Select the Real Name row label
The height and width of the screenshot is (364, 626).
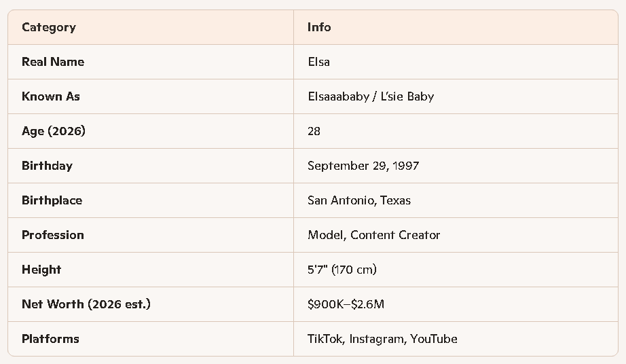[53, 62]
